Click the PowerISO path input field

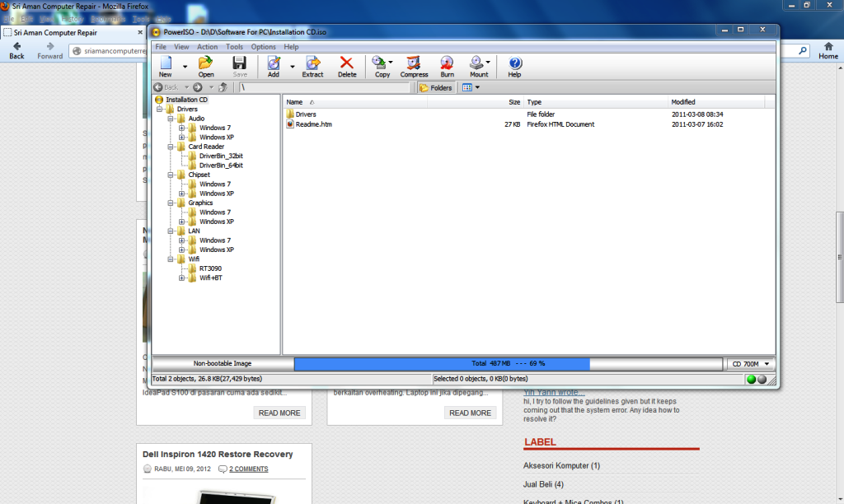click(x=324, y=87)
